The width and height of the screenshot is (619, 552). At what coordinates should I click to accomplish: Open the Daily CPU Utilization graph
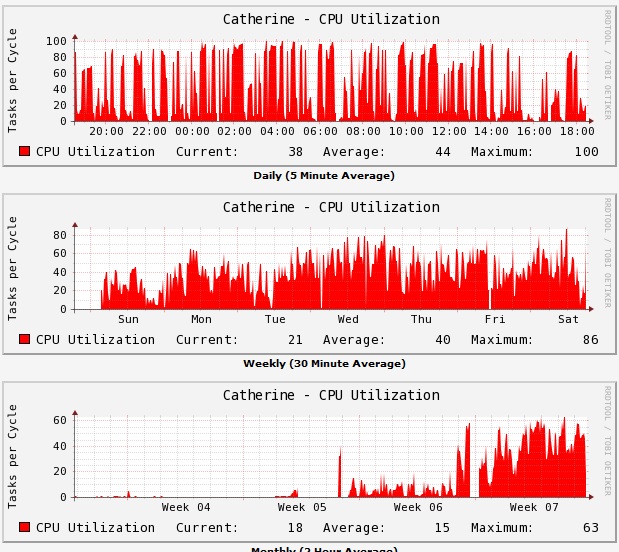pyautogui.click(x=309, y=86)
